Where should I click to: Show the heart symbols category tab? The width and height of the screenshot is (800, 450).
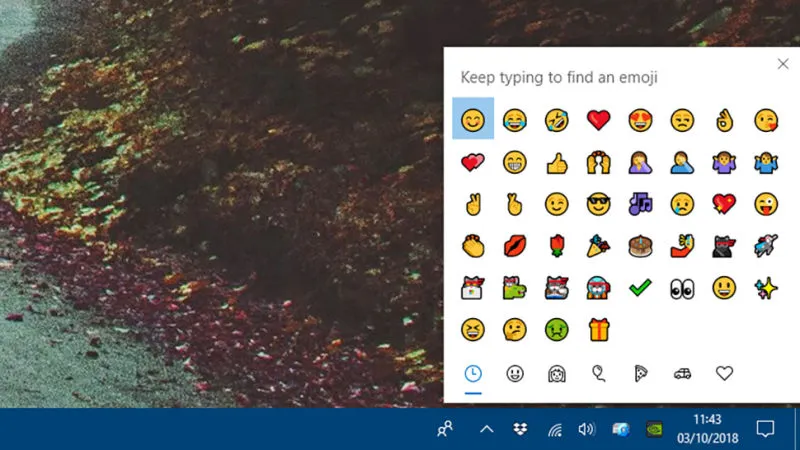tap(725, 373)
